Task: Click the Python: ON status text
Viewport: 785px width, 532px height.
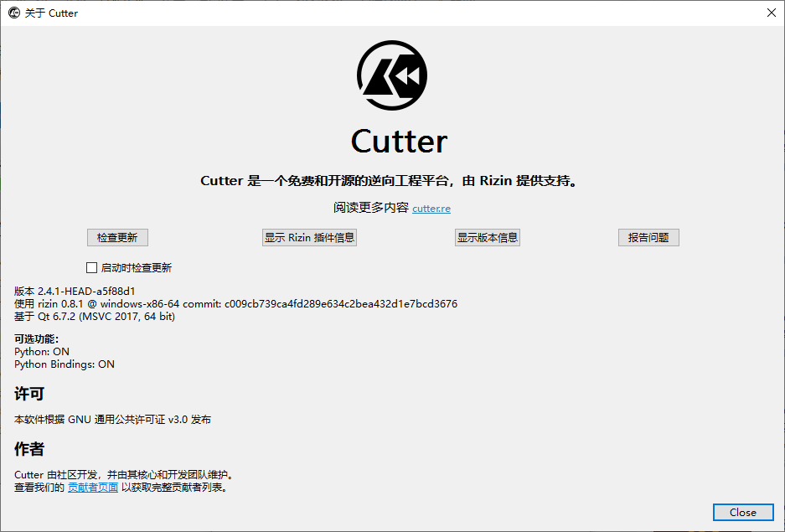Action: tap(42, 352)
